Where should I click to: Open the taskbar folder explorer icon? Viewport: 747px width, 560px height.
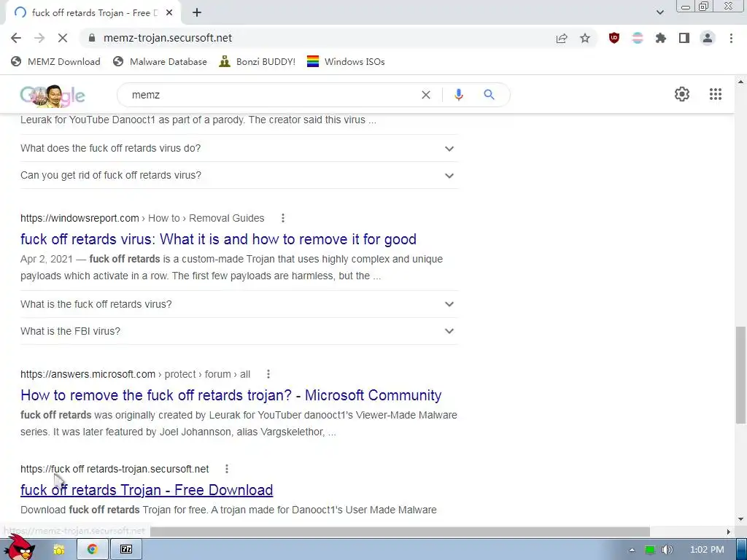[x=58, y=550]
